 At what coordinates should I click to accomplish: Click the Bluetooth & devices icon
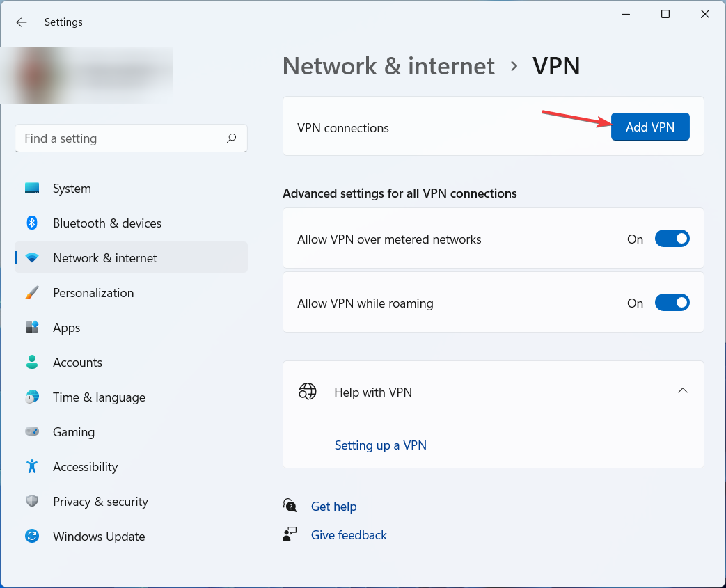coord(32,223)
